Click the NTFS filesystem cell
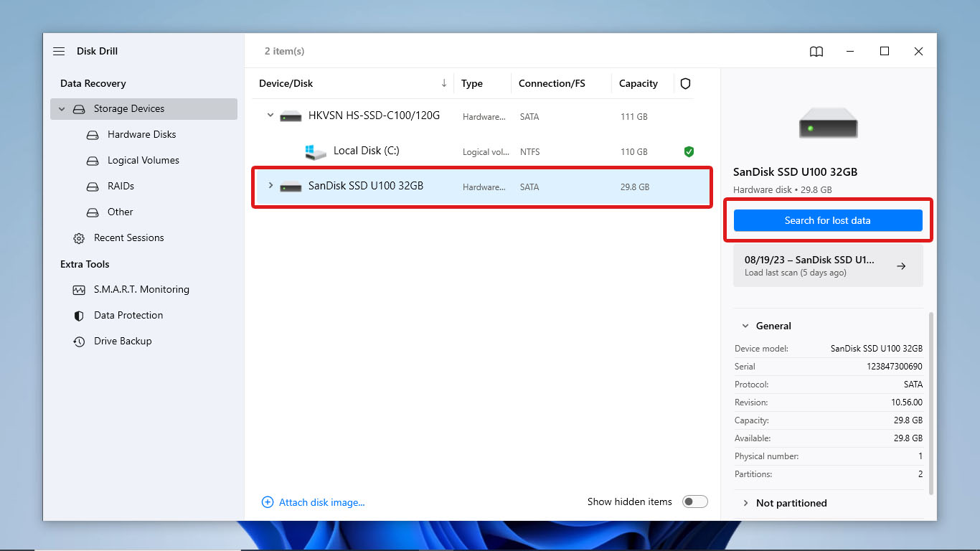 pyautogui.click(x=529, y=152)
